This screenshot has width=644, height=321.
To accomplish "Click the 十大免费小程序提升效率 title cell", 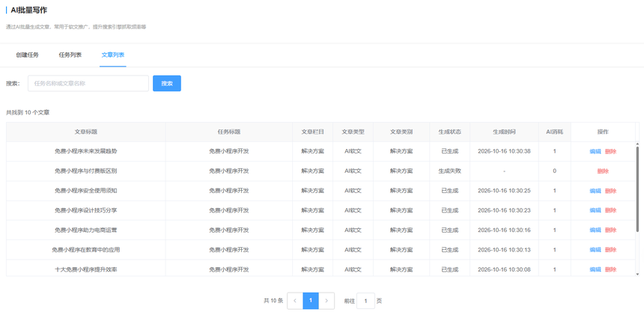I will (x=86, y=269).
